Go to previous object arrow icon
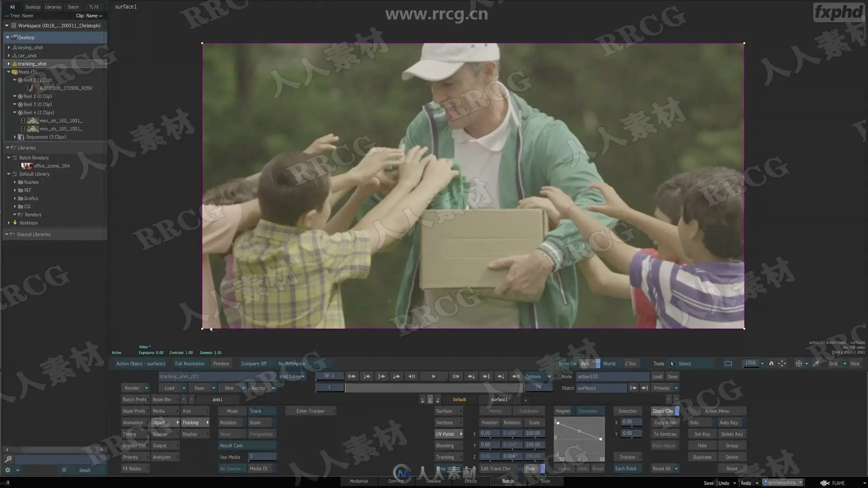The image size is (868, 488). [x=633, y=388]
